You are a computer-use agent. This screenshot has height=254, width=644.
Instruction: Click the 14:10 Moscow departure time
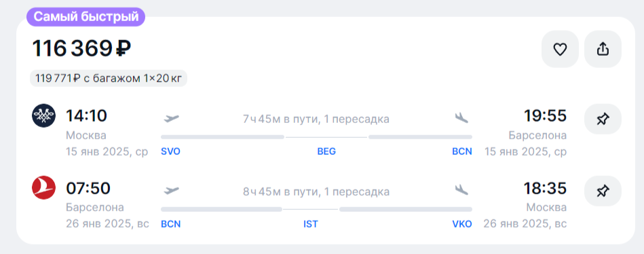coord(86,116)
